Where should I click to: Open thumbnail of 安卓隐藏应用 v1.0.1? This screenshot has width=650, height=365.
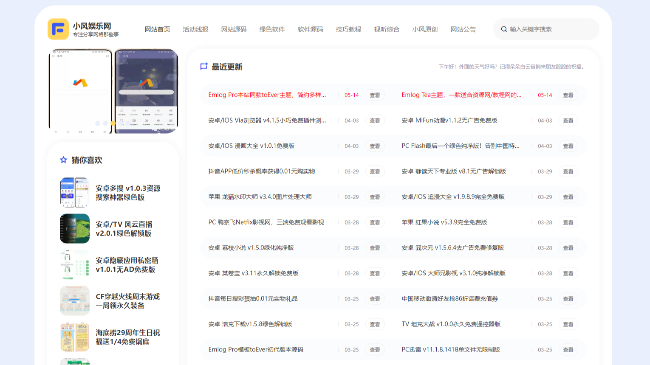[x=75, y=265]
